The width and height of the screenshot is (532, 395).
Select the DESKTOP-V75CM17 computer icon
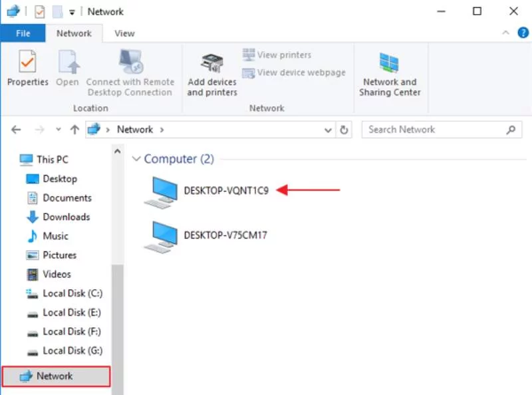click(162, 237)
